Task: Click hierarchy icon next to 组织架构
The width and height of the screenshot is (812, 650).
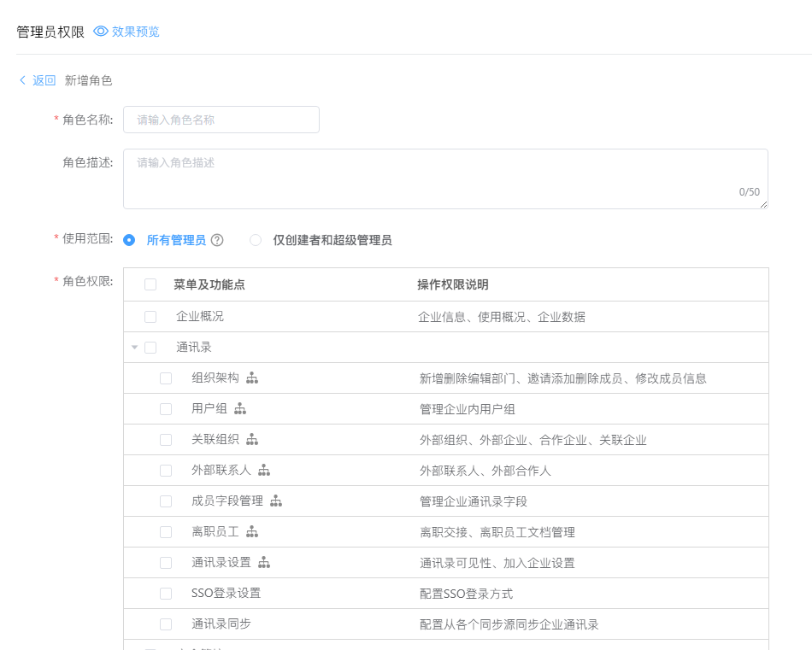Action: 252,378
